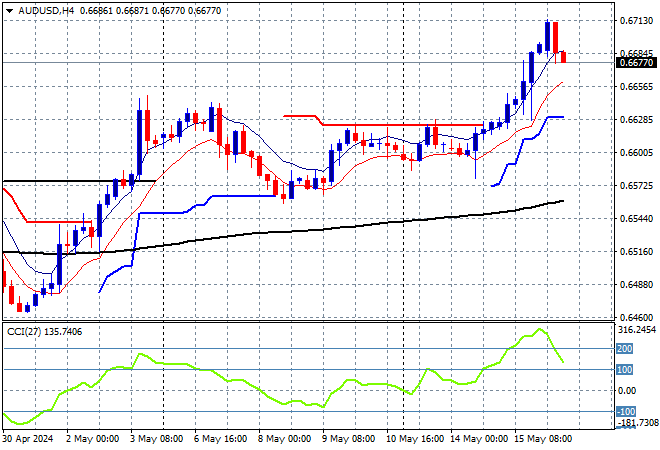
Task: Click the CCI(27) 135.7406 indicator label
Action: coord(45,332)
